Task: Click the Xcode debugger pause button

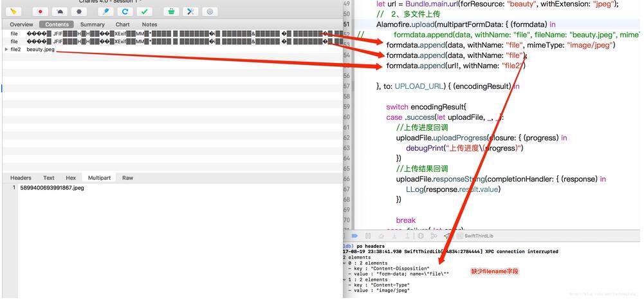Action: (x=369, y=236)
